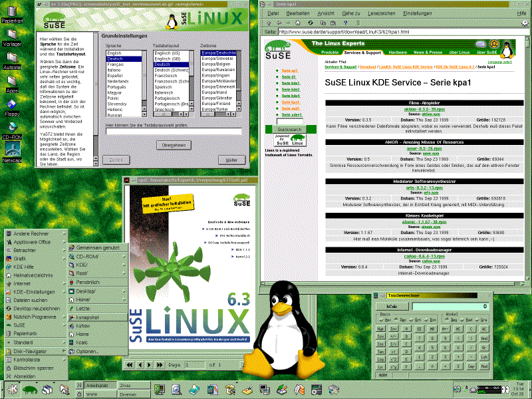Click the keyboard test input field
This screenshot has width=532, height=399.
click(174, 131)
